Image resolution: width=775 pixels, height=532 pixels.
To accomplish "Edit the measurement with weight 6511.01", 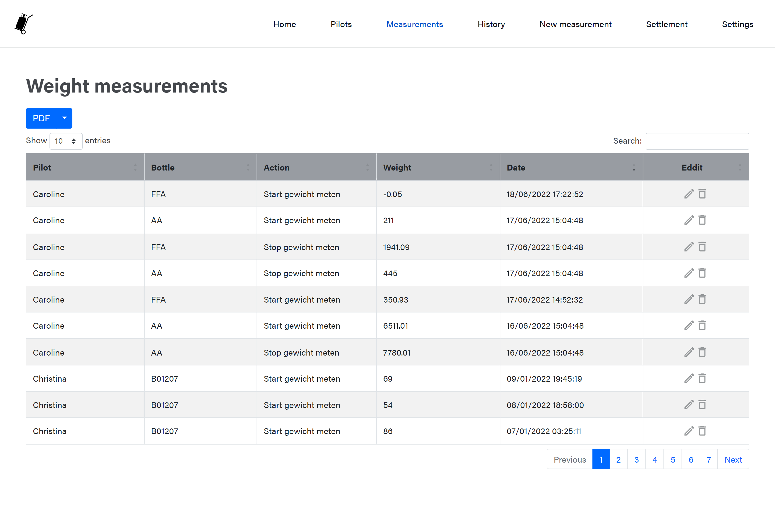I will pyautogui.click(x=689, y=325).
